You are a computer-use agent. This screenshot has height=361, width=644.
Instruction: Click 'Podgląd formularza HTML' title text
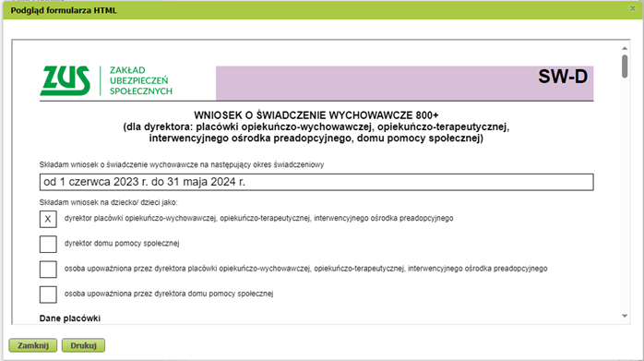point(64,10)
